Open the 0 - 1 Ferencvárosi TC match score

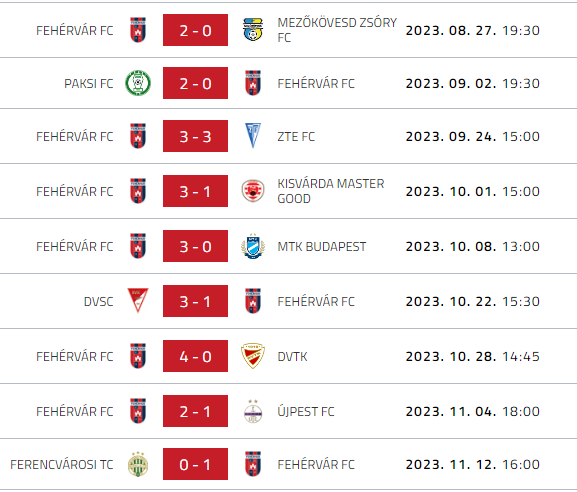[x=195, y=464]
